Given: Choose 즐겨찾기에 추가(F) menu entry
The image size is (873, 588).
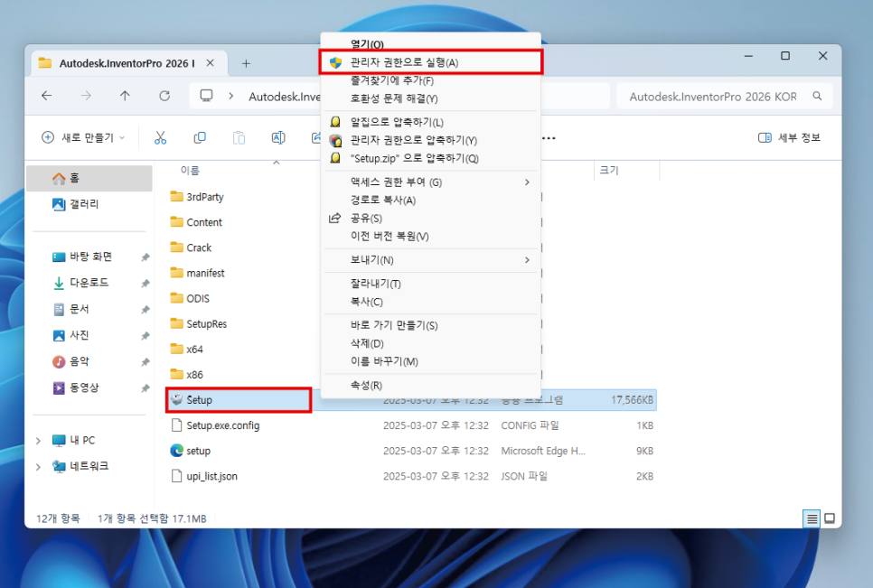Looking at the screenshot, I should coord(431,80).
